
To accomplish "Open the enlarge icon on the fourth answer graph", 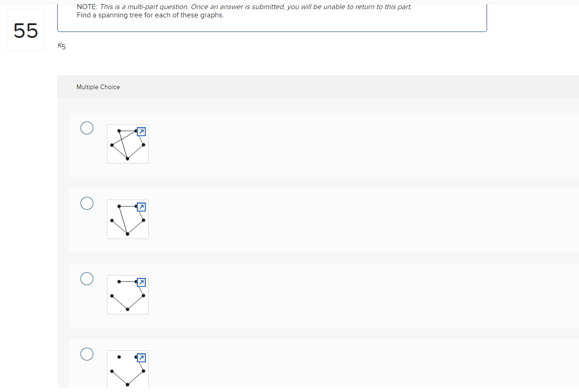I will click(141, 358).
